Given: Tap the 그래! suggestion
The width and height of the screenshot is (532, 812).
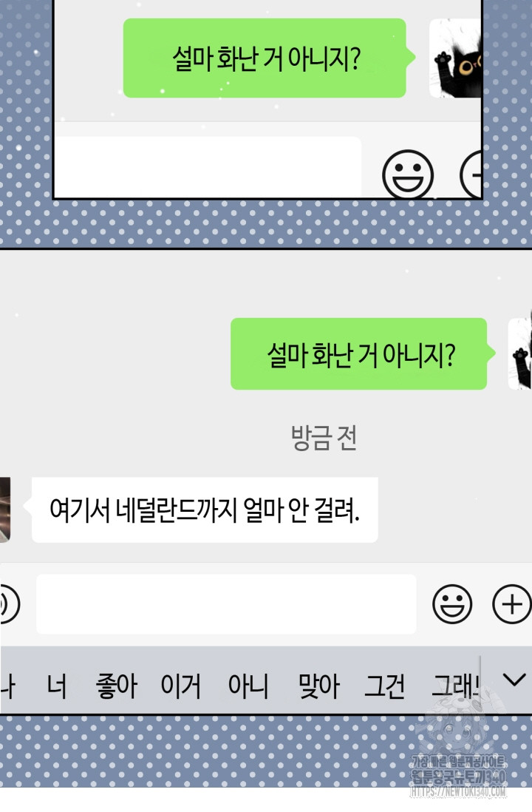Looking at the screenshot, I should tap(455, 686).
